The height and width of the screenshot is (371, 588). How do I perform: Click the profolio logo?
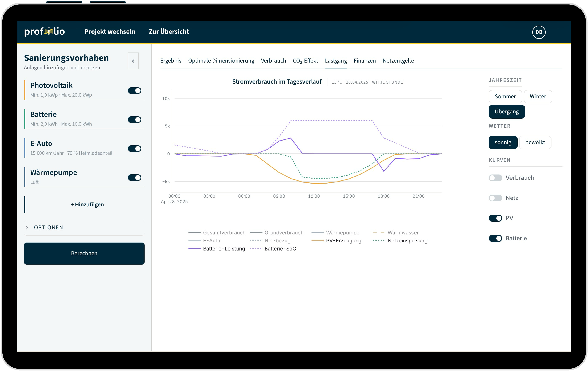(x=45, y=31)
